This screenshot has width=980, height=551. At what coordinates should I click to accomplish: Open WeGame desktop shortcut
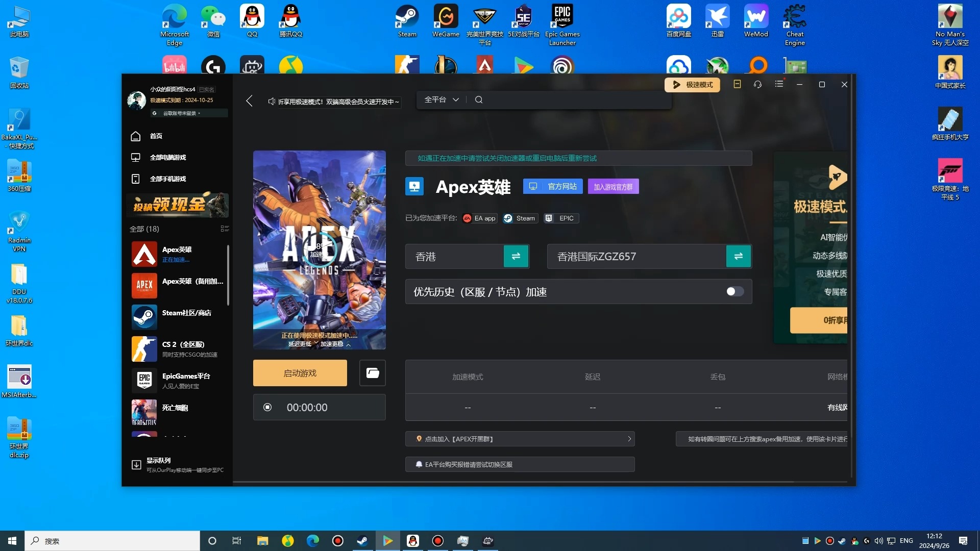[x=446, y=20]
